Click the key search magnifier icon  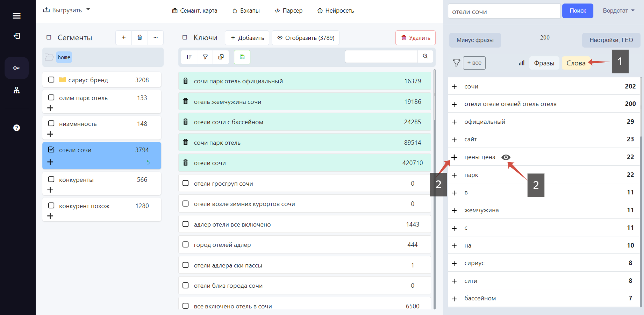point(425,56)
